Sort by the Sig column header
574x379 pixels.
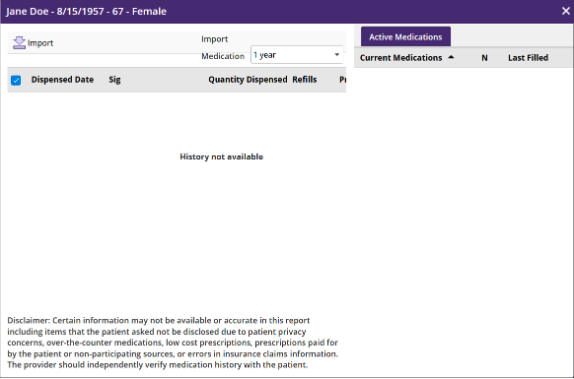point(115,79)
